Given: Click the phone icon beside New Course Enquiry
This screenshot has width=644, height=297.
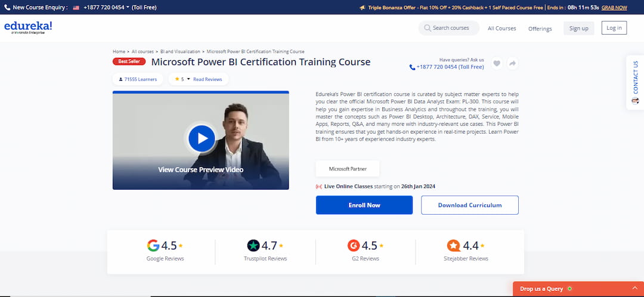Looking at the screenshot, I should point(7,7).
